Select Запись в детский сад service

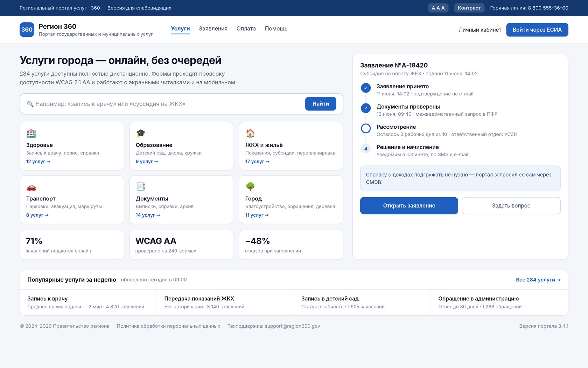point(362,302)
